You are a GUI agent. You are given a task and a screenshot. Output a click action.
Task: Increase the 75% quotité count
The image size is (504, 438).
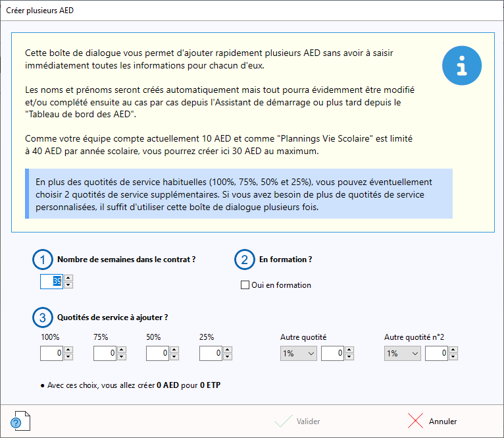[122, 350]
